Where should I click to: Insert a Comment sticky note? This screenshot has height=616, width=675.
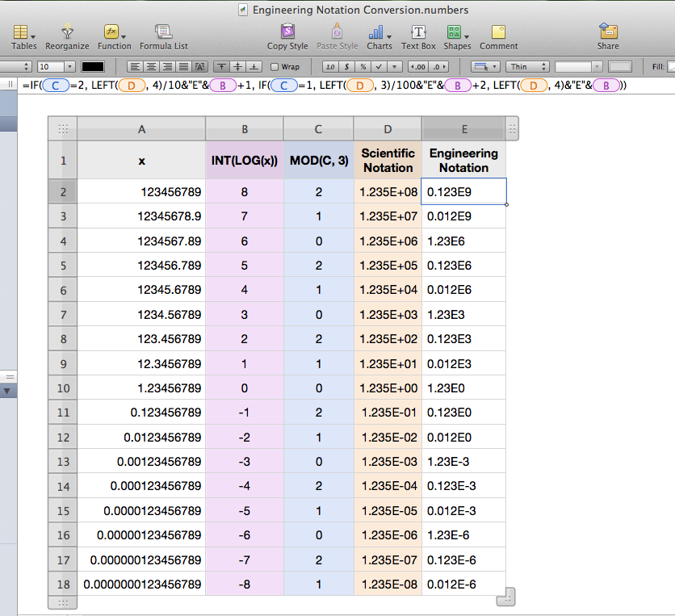click(x=498, y=32)
